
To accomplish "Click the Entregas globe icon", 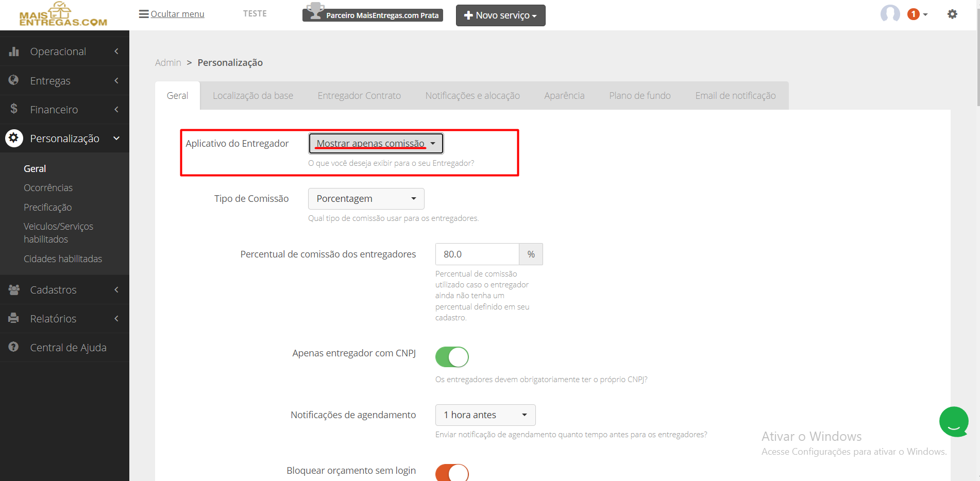I will point(14,80).
